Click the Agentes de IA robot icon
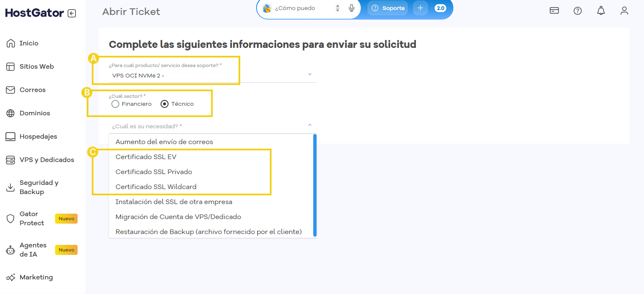This screenshot has width=644, height=294. (11, 250)
